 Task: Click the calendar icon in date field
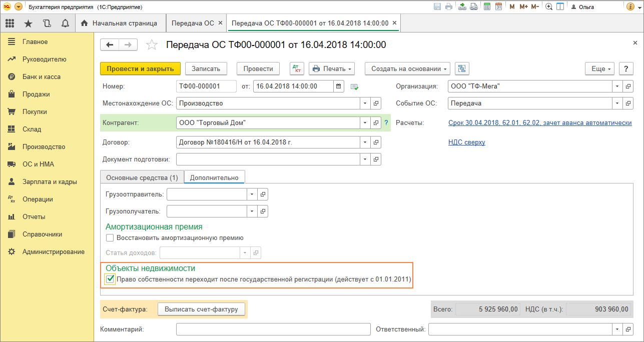[339, 86]
